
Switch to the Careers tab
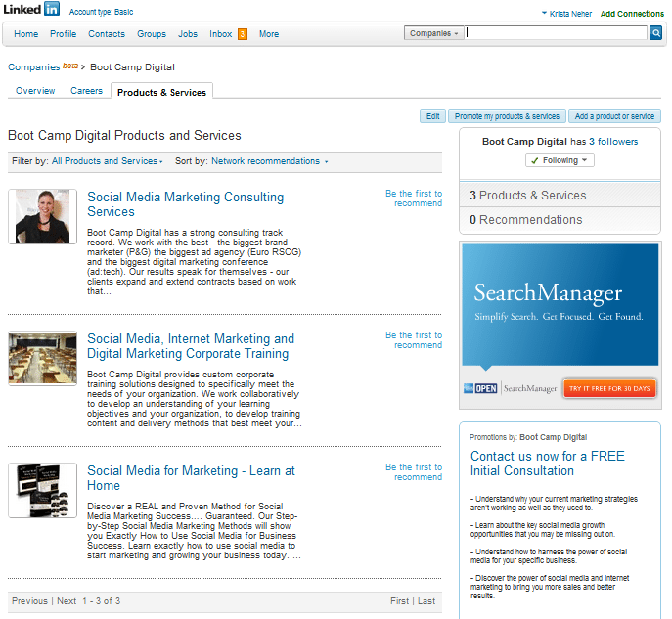pyautogui.click(x=86, y=91)
